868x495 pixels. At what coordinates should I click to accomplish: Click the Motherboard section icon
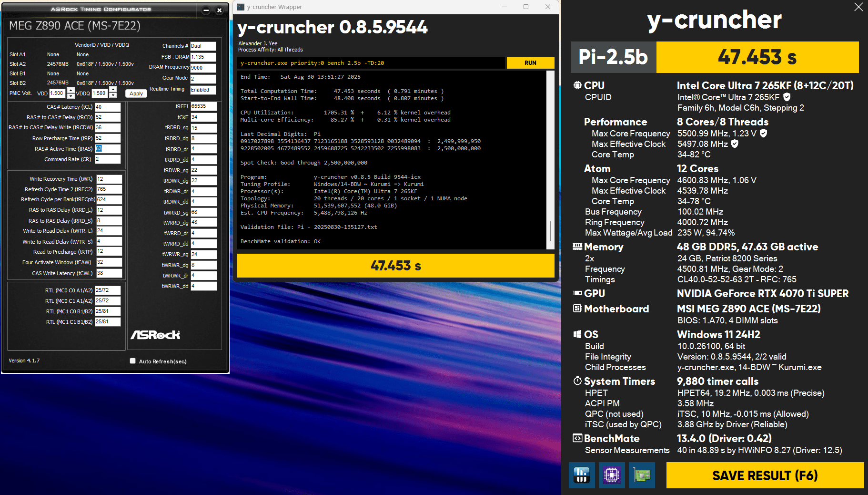point(577,309)
